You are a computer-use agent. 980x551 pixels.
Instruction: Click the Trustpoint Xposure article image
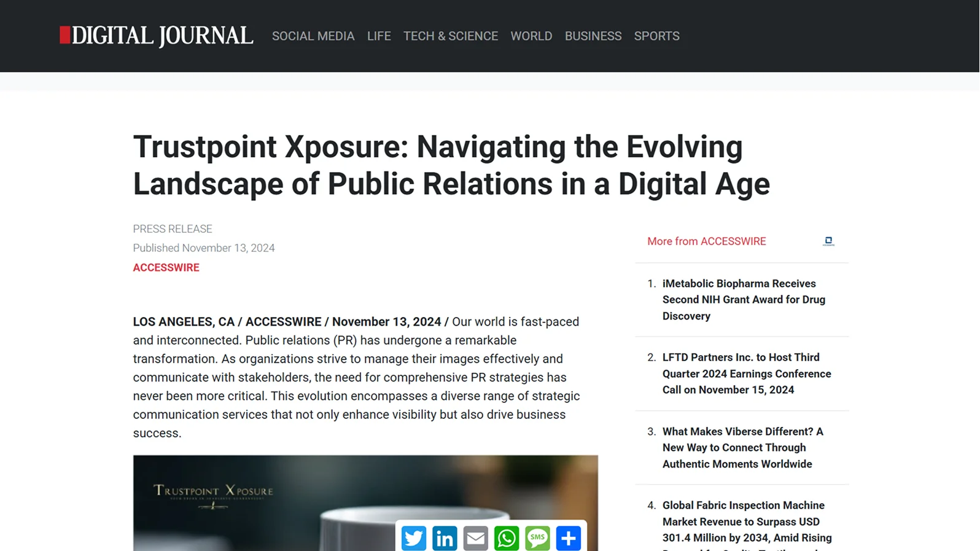365,503
